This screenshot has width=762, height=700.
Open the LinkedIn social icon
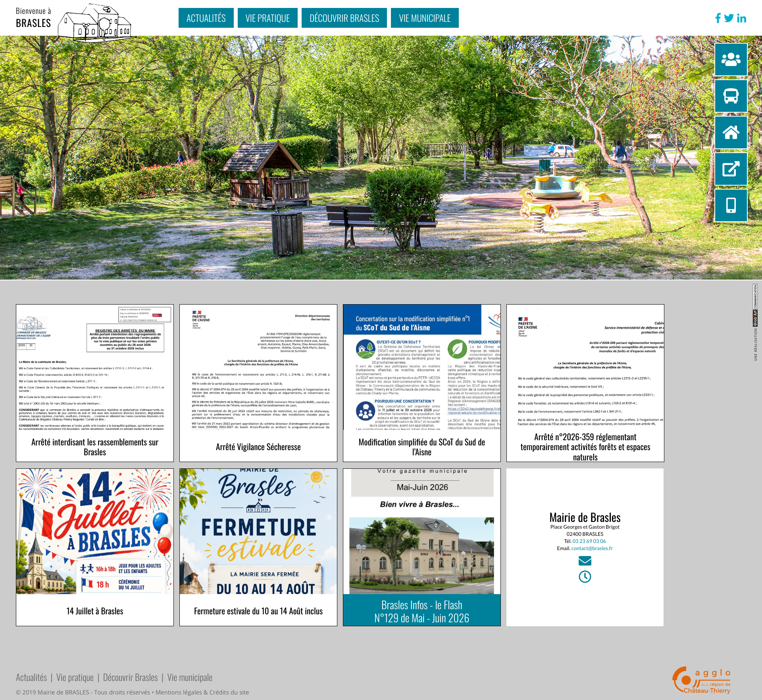pyautogui.click(x=741, y=18)
